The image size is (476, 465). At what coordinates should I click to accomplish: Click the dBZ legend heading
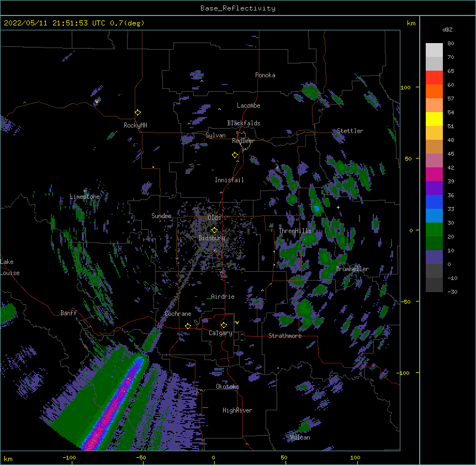[447, 30]
